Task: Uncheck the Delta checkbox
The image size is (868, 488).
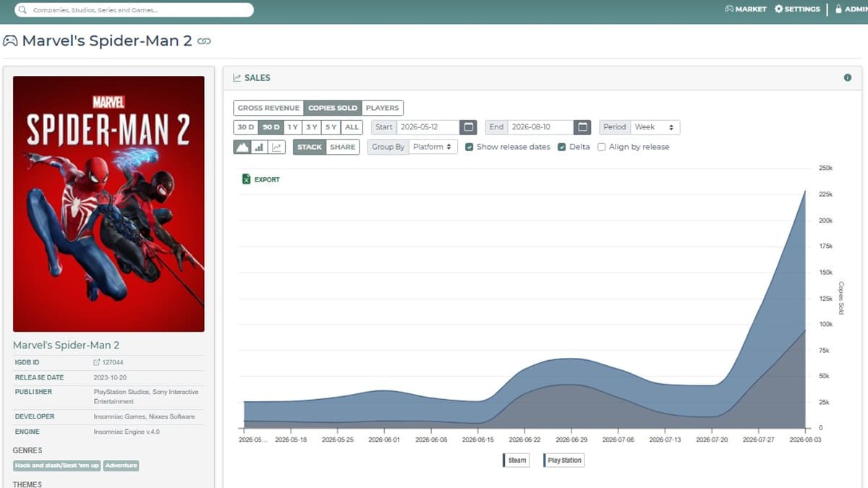Action: tap(562, 147)
